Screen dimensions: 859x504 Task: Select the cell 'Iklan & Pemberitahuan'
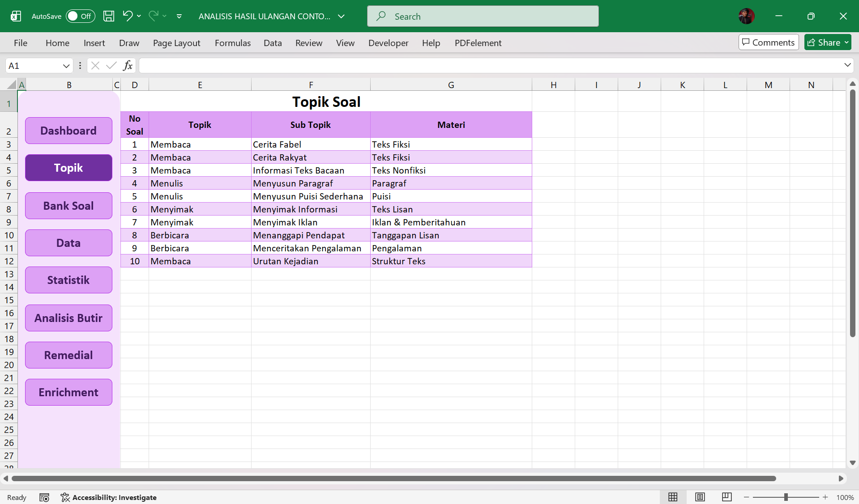click(451, 222)
